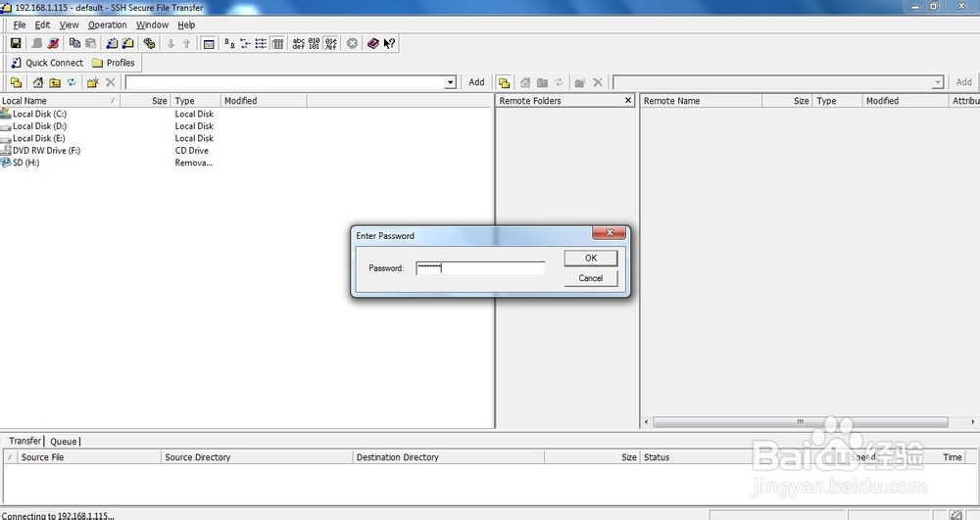Click the local delete X icon
The height and width of the screenshot is (520, 980).
coord(110,82)
